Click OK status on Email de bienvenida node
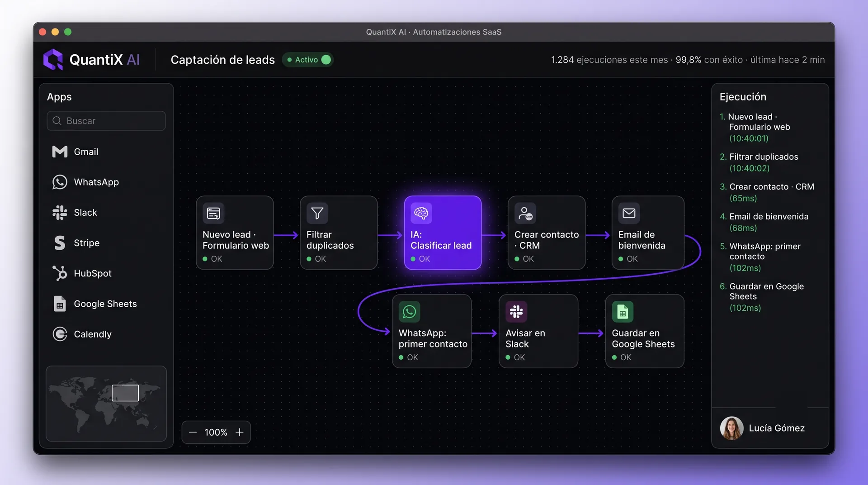The width and height of the screenshot is (868, 485). pyautogui.click(x=628, y=259)
